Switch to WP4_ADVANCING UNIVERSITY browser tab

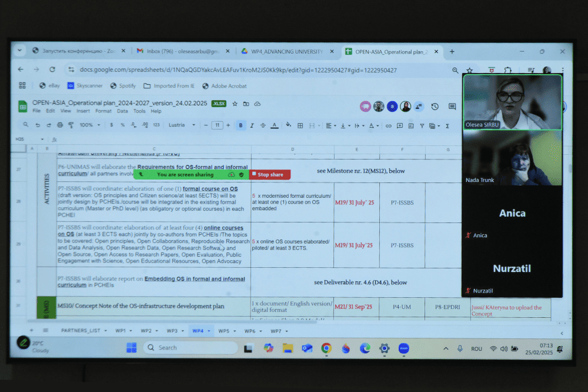tap(287, 51)
